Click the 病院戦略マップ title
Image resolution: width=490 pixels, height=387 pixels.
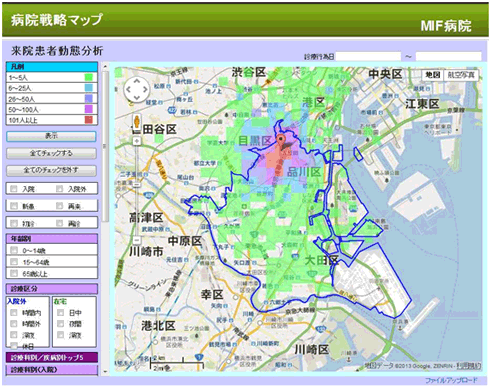(x=56, y=20)
